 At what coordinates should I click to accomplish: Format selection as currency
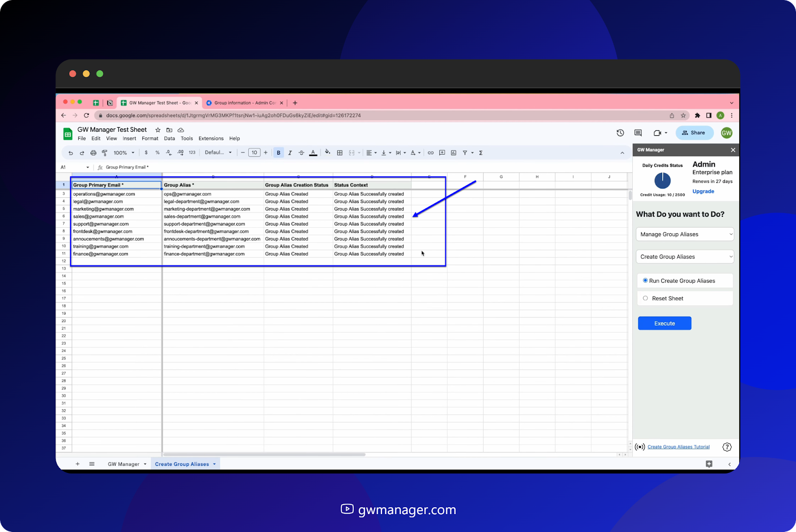[146, 153]
